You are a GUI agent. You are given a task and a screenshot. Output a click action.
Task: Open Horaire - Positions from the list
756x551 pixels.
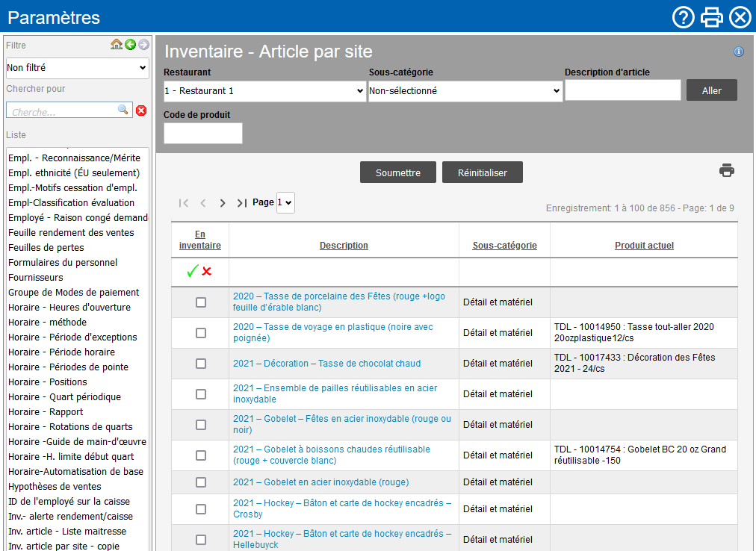[x=48, y=382]
